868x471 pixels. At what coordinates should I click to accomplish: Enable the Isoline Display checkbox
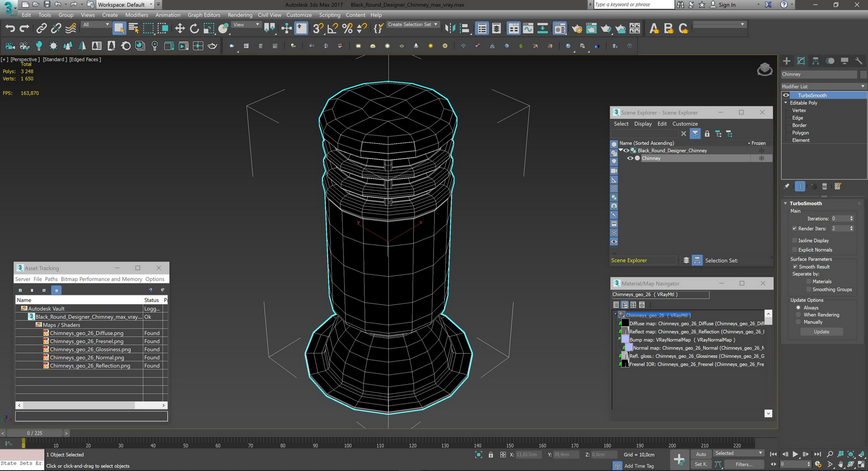click(794, 240)
